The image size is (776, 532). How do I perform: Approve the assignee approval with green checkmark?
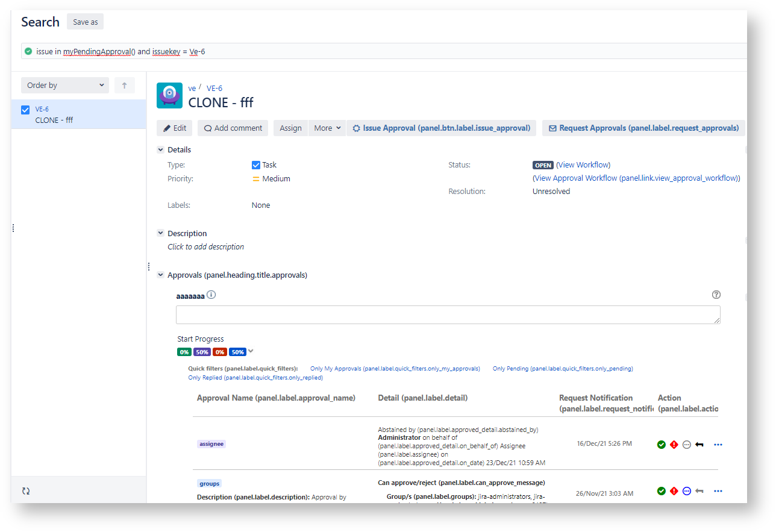click(662, 445)
